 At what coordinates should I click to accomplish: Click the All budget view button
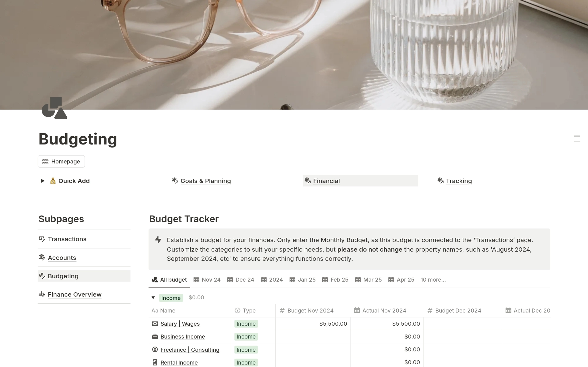169,279
